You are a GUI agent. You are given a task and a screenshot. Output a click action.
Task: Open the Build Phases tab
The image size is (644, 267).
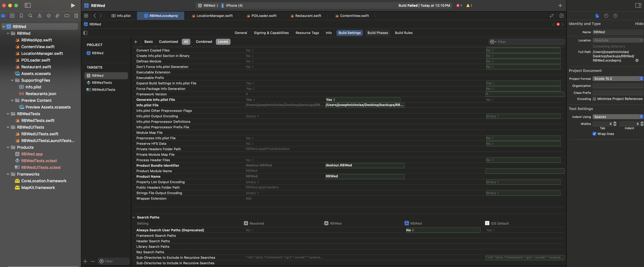pos(378,33)
